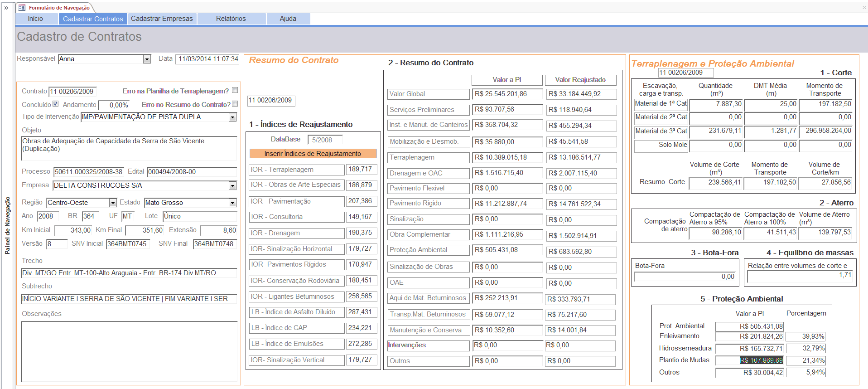Click the Km Inicial field

73,230
